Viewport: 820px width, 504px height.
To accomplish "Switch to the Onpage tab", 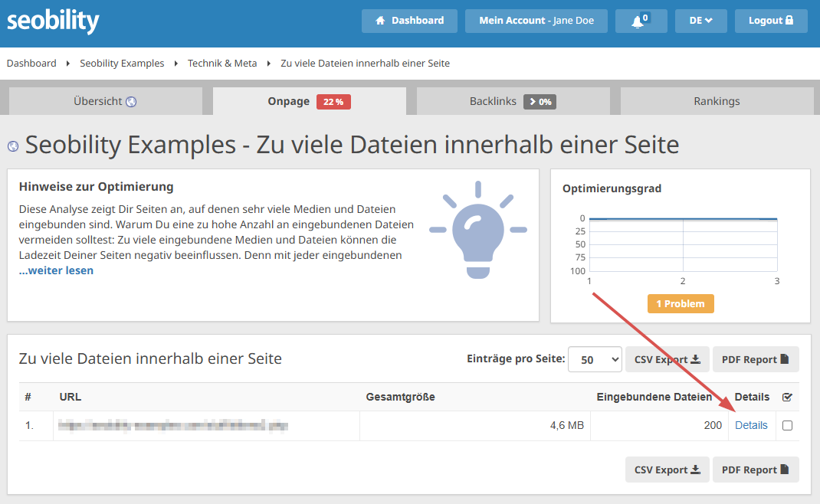I will 309,101.
